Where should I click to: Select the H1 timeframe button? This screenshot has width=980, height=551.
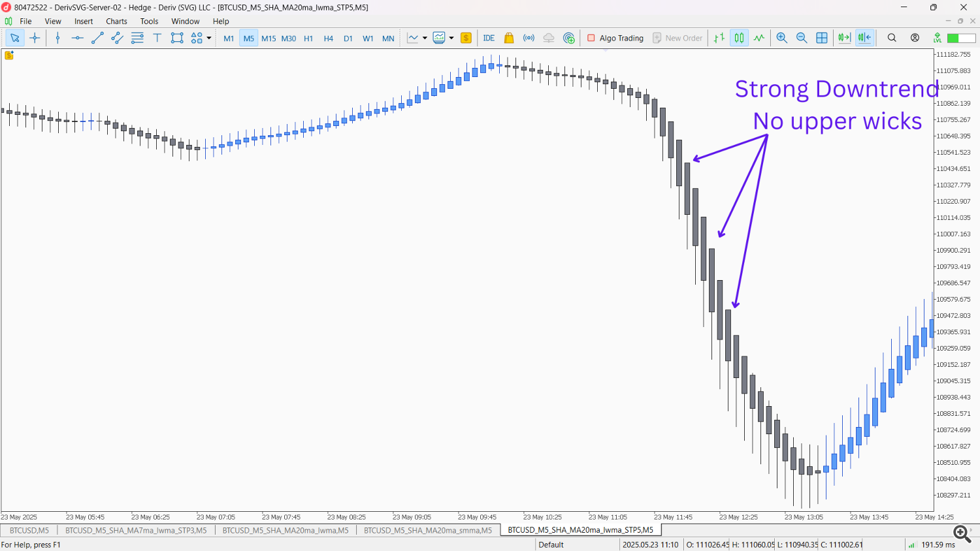(x=308, y=39)
